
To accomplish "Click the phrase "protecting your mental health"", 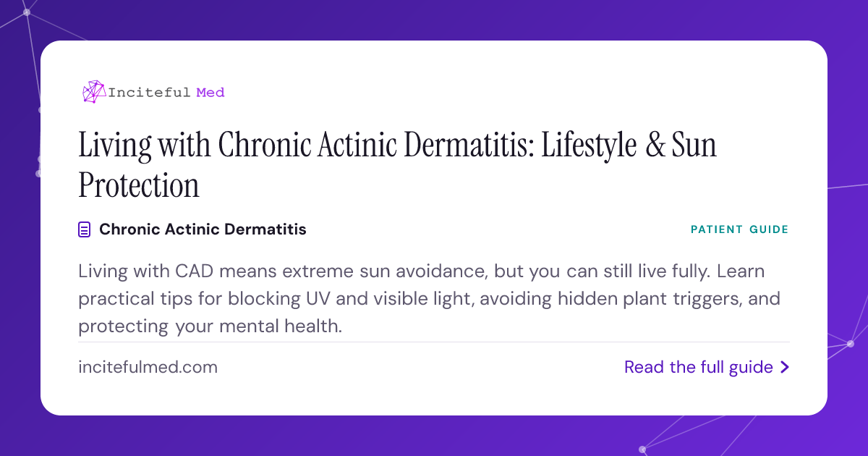I will [x=210, y=326].
